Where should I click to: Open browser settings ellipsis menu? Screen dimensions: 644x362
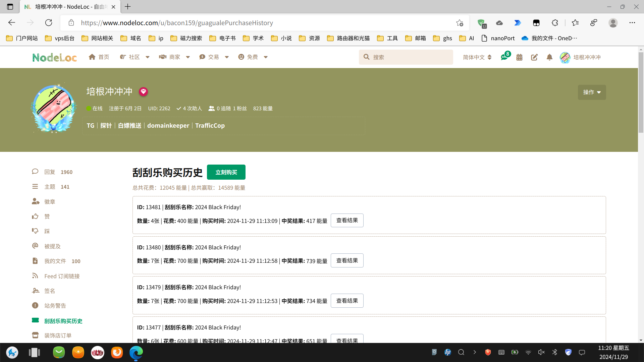(632, 22)
